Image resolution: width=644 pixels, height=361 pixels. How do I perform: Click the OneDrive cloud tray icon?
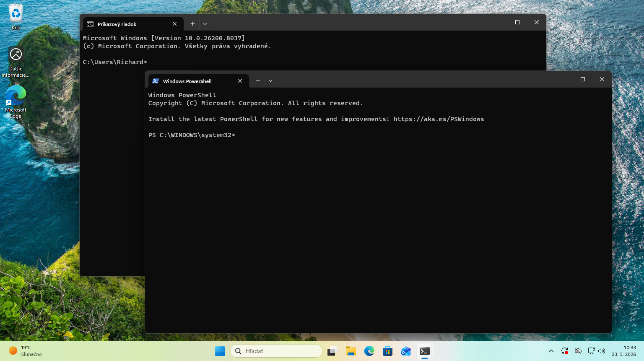tap(578, 351)
